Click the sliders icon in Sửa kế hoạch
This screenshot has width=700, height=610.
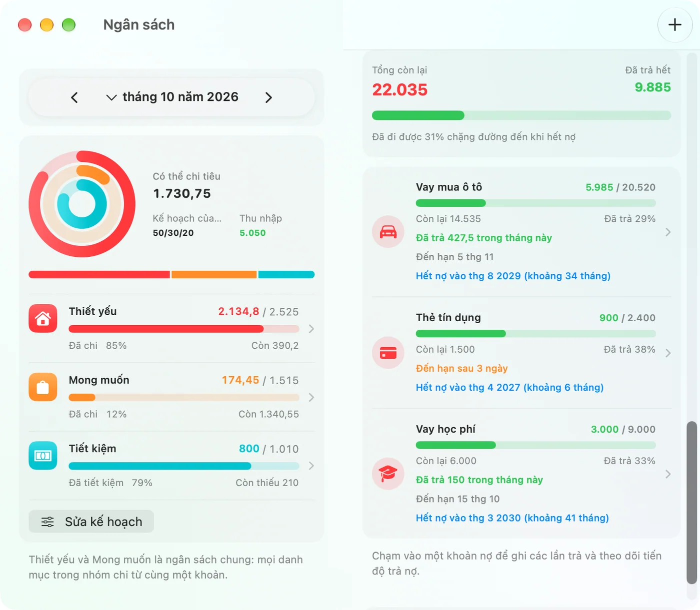click(47, 522)
